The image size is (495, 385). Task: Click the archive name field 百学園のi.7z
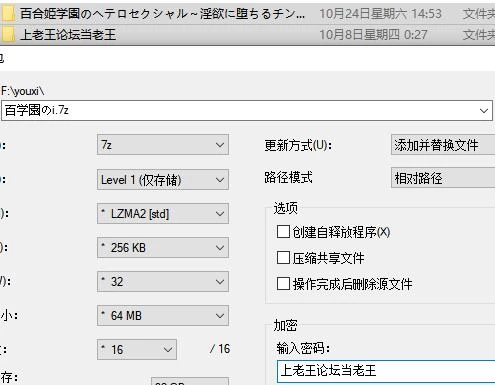(x=247, y=110)
